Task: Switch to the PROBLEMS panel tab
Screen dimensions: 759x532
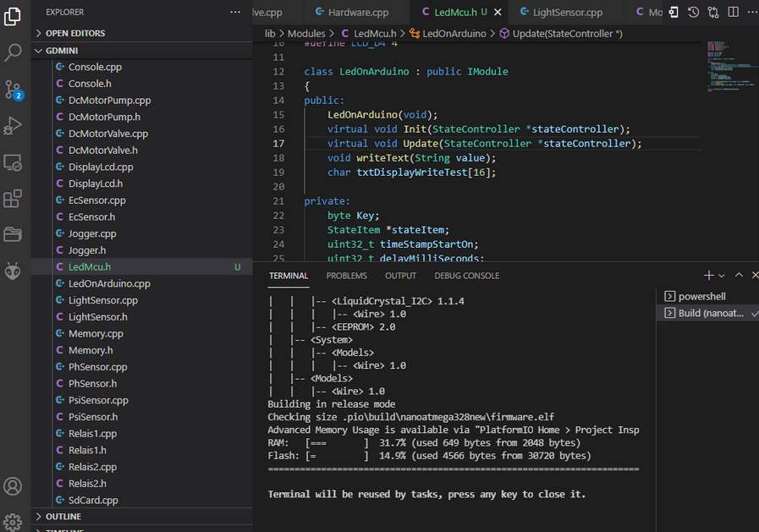Action: [346, 276]
